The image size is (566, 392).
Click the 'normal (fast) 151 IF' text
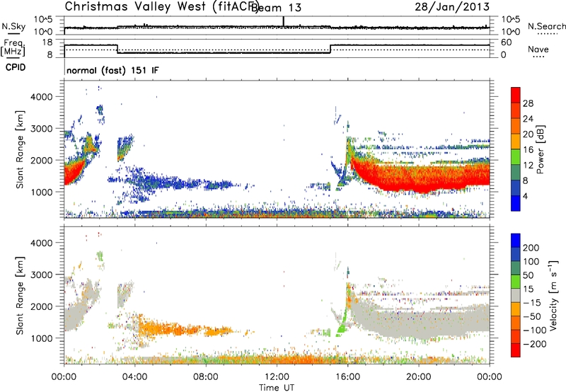[112, 70]
